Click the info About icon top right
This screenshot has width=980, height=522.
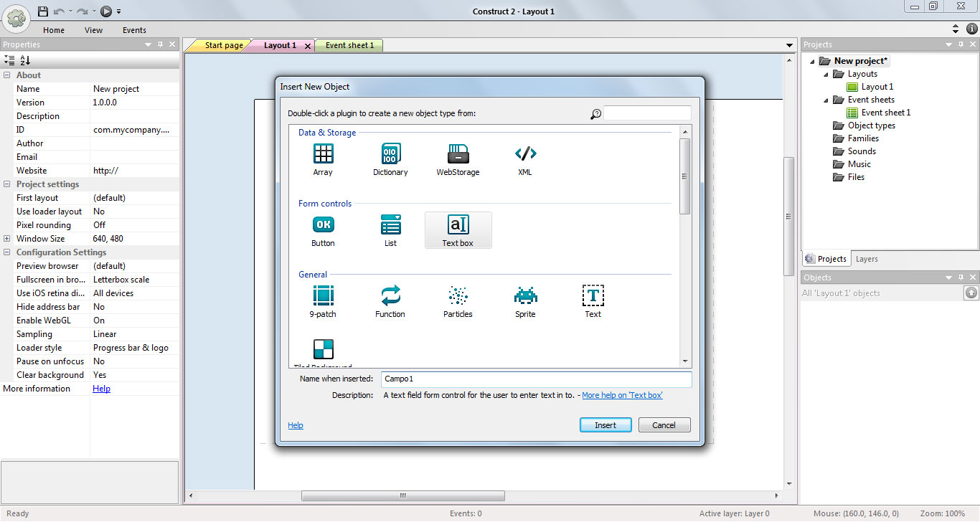971,29
